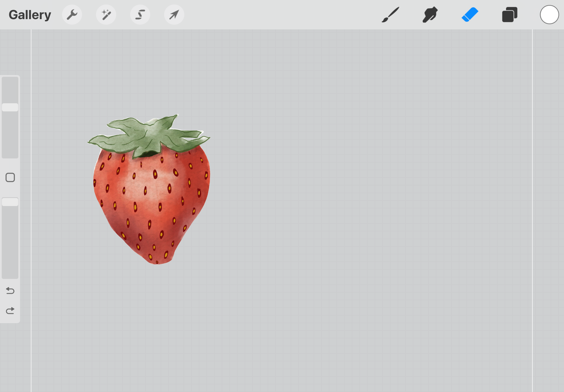
Task: Select the Paint brush tool
Action: point(390,15)
